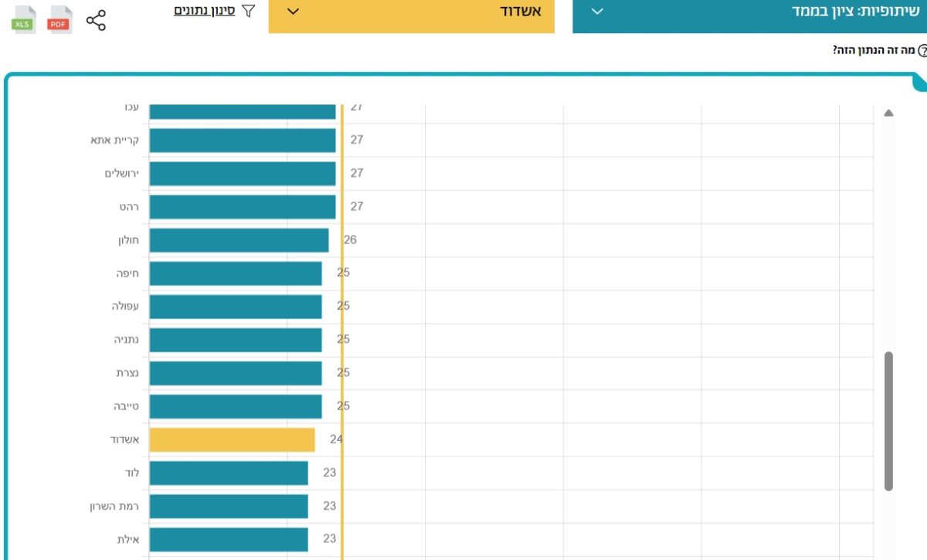Screen dimensions: 927x560
Task: Click the chevron in the yellow אשדוד selector
Action: [x=293, y=12]
